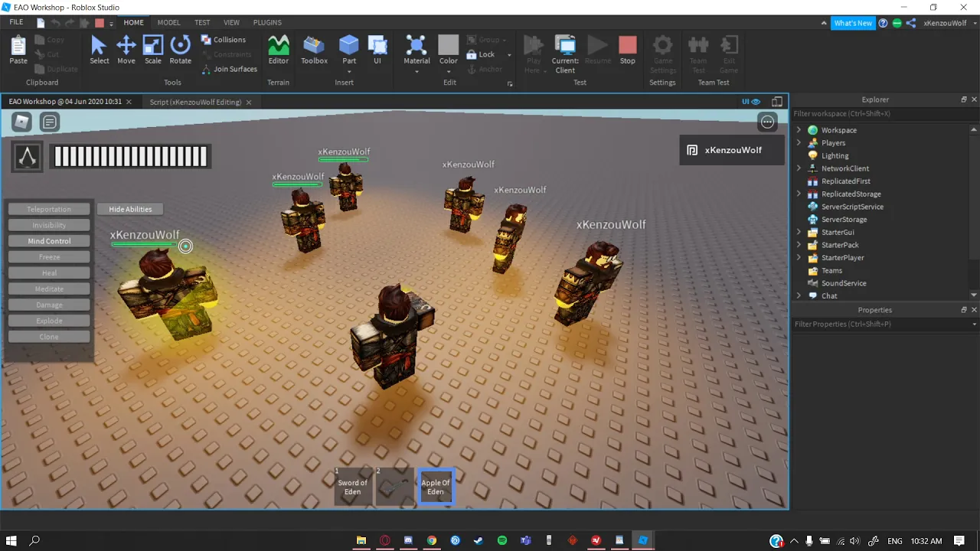Expand the Players tree node

799,143
